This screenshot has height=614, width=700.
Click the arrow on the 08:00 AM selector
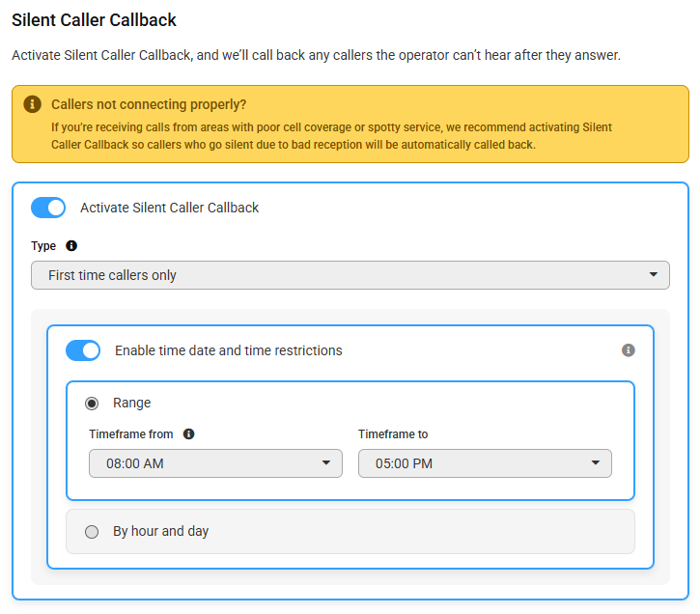326,463
